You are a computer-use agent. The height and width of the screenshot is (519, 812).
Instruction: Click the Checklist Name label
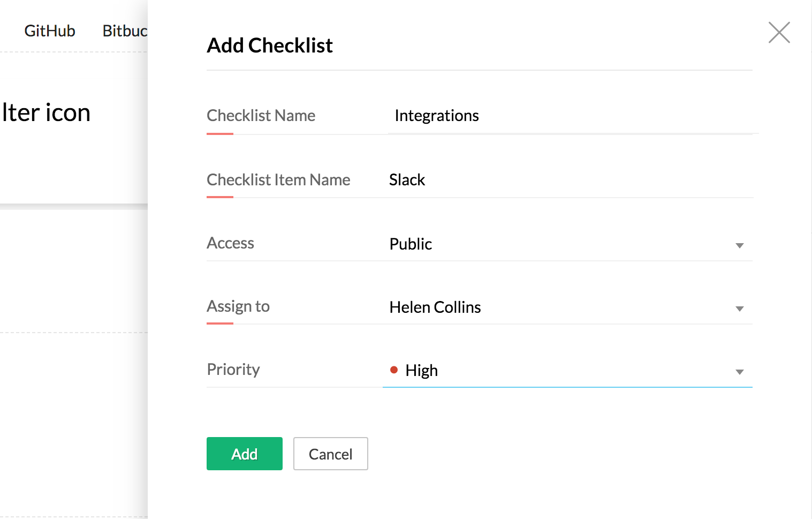[261, 116]
